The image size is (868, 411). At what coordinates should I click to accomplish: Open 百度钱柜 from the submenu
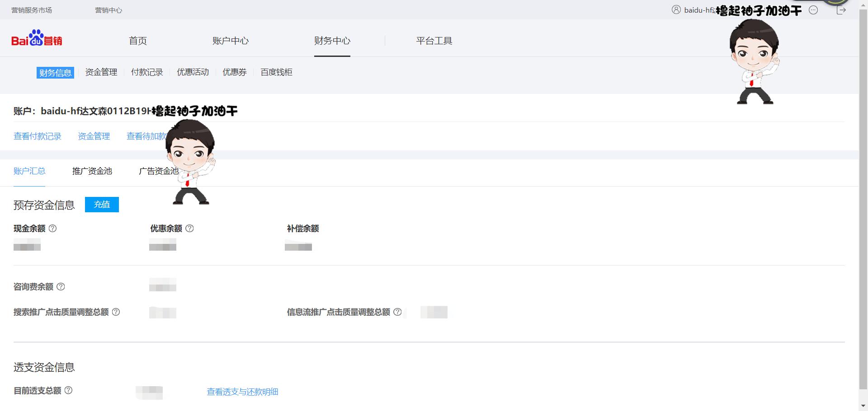point(277,72)
